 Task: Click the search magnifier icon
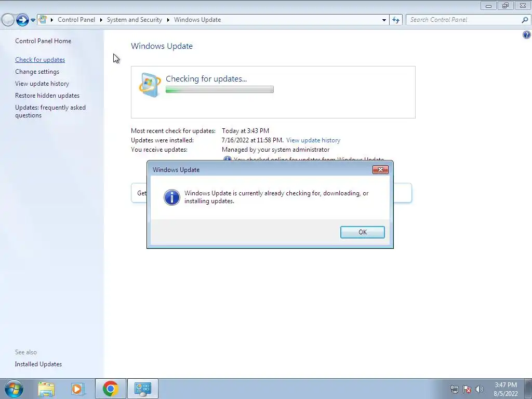pyautogui.click(x=525, y=20)
